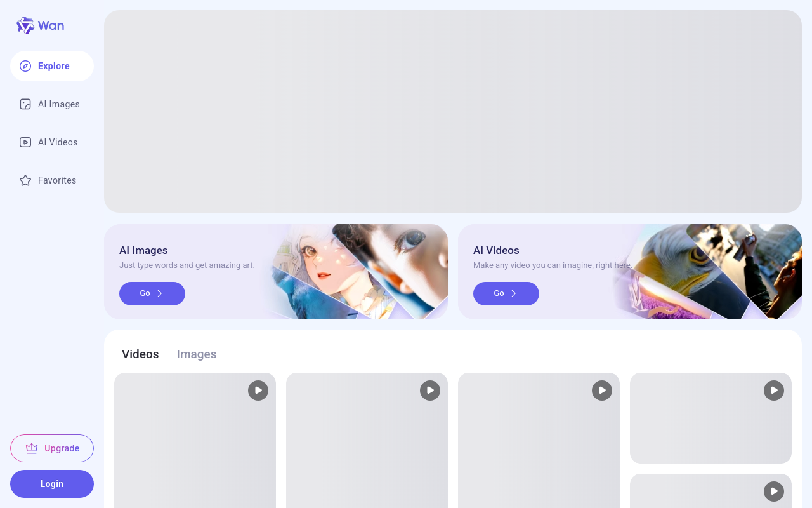Play the top-right video thumbnail
Viewport: 812px width, 508px height.
tap(774, 391)
